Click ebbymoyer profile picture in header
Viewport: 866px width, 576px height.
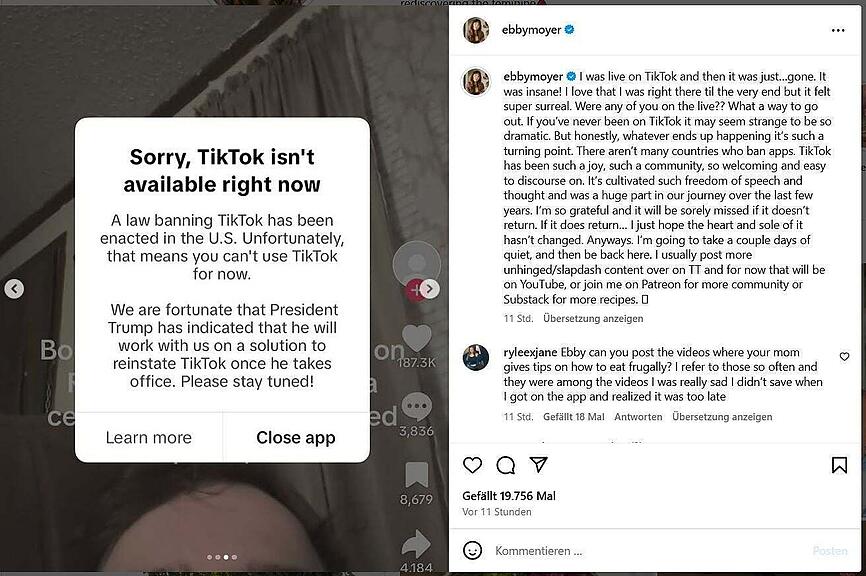[x=476, y=30]
